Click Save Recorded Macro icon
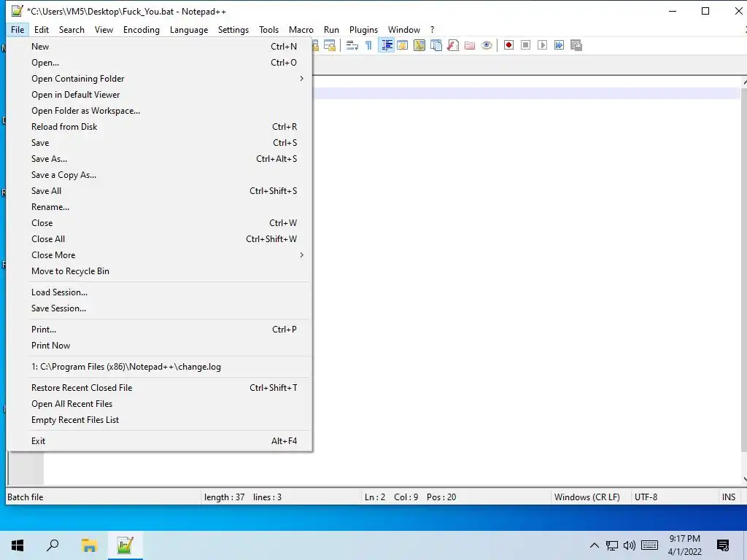Image resolution: width=747 pixels, height=560 pixels. 576,45
